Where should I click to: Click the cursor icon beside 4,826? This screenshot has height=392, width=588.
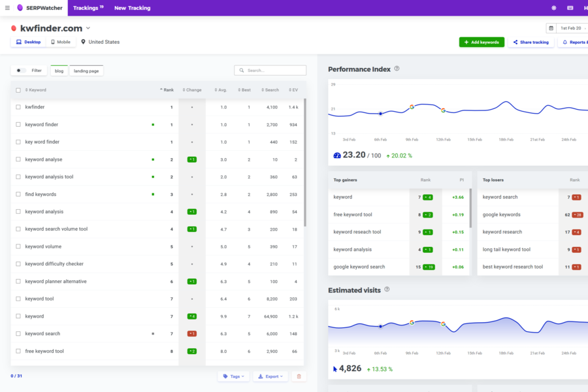coord(335,369)
